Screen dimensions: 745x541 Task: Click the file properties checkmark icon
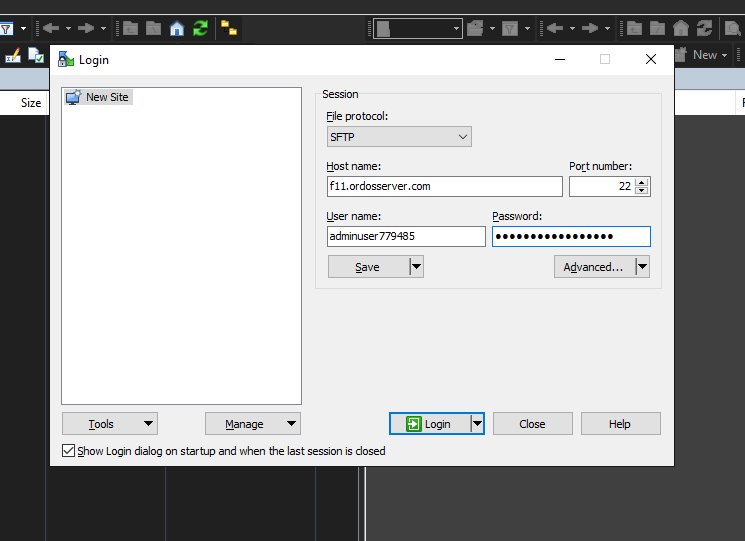click(36, 56)
